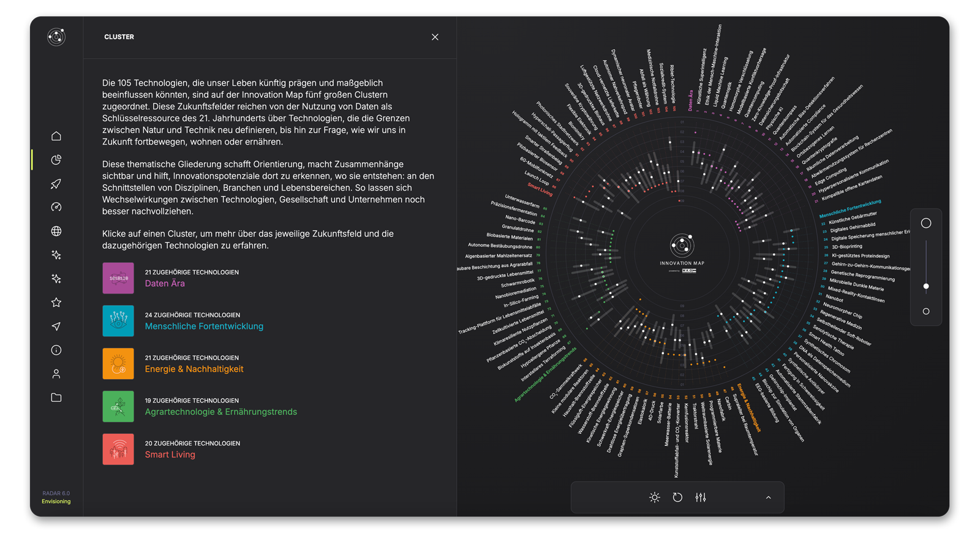This screenshot has height=533, width=980.
Task: Select 'KI-gestütztes Proteindesign' radar label
Action: [861, 255]
